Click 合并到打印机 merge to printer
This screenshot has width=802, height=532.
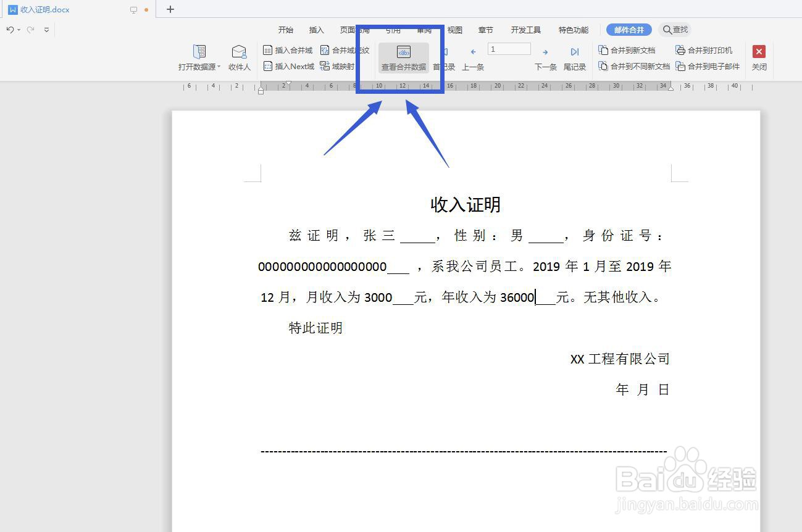(705, 50)
